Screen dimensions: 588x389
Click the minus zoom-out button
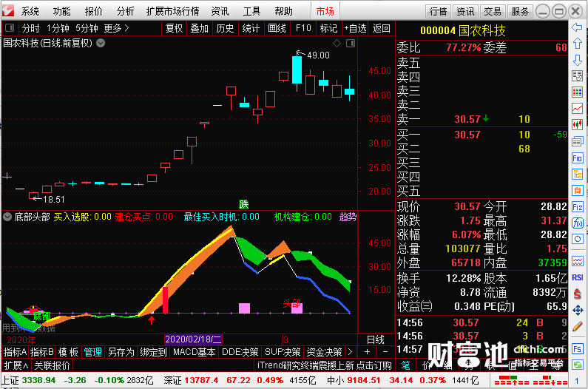[385, 352]
